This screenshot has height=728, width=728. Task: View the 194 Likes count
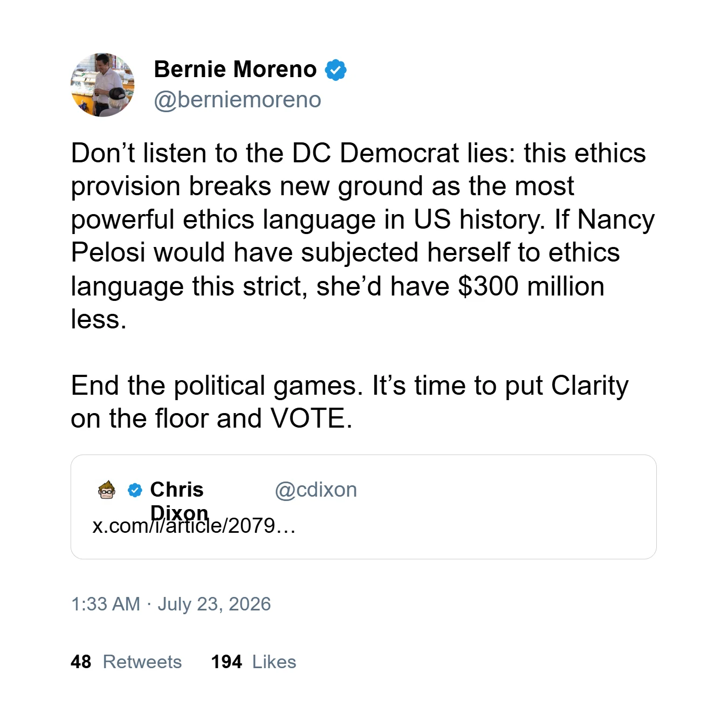[226, 662]
